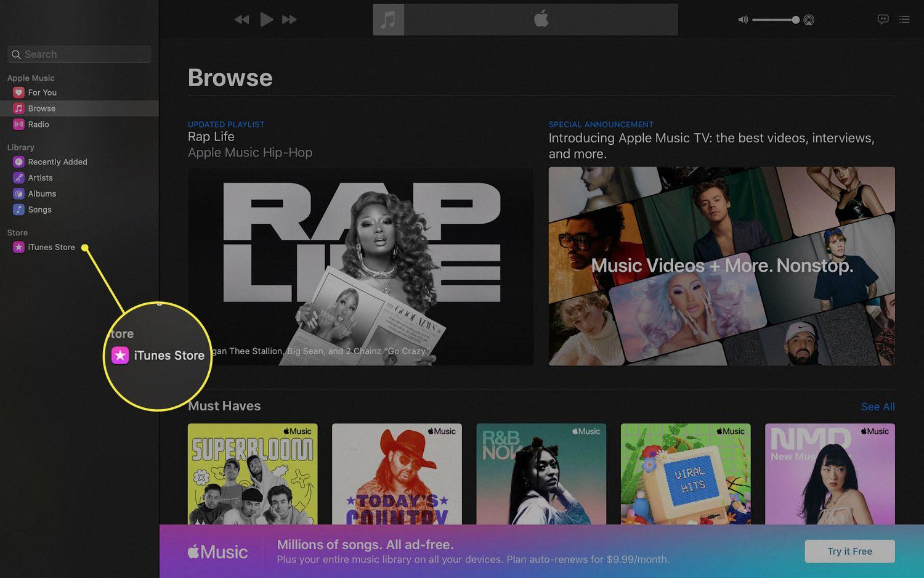The image size is (924, 578).
Task: Start playback with the play button
Action: click(266, 19)
